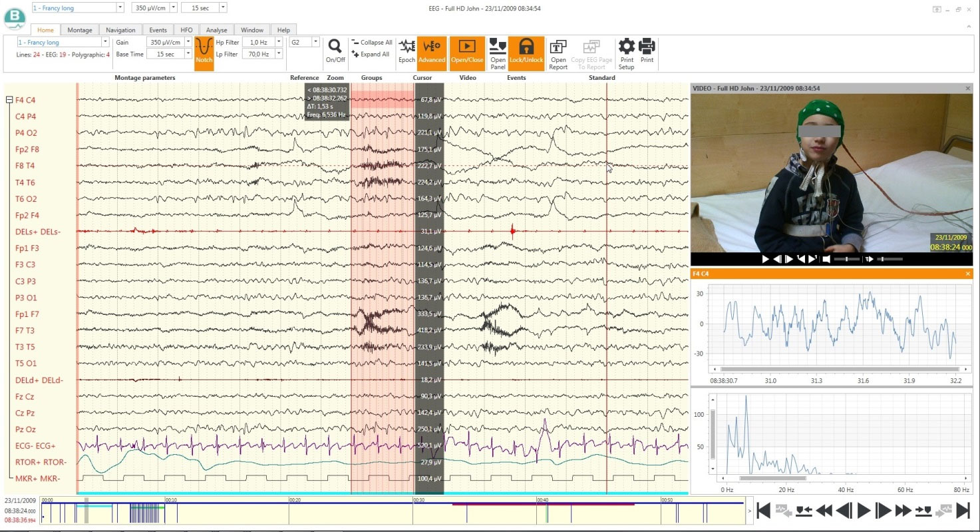
Task: Fast forward the EEG recording
Action: coord(903,511)
